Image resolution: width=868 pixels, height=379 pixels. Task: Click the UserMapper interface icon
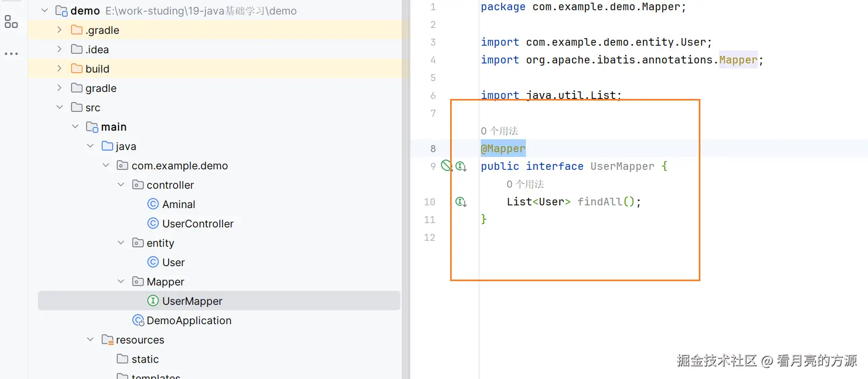tap(153, 301)
